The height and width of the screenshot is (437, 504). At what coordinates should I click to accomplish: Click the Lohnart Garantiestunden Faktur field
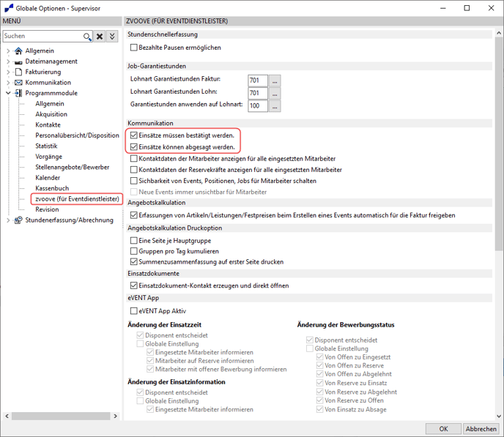coord(258,81)
